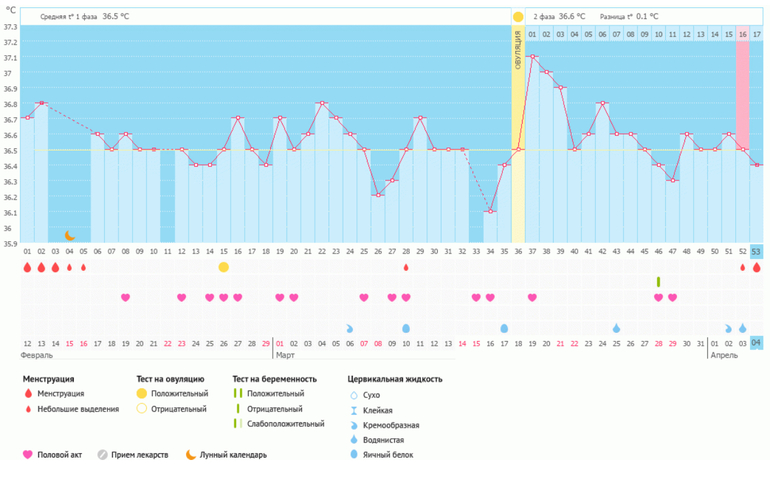The height and width of the screenshot is (486, 770).
Task: Select the small red spotting drop on day 28
Action: (x=406, y=268)
